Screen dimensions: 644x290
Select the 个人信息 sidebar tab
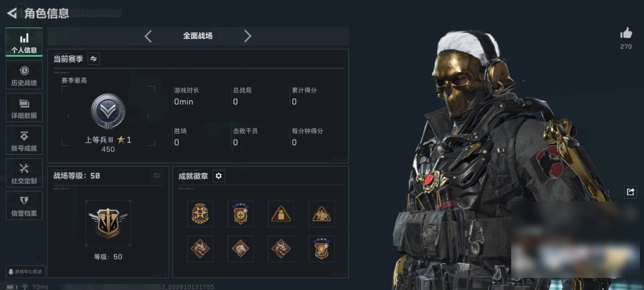point(24,42)
